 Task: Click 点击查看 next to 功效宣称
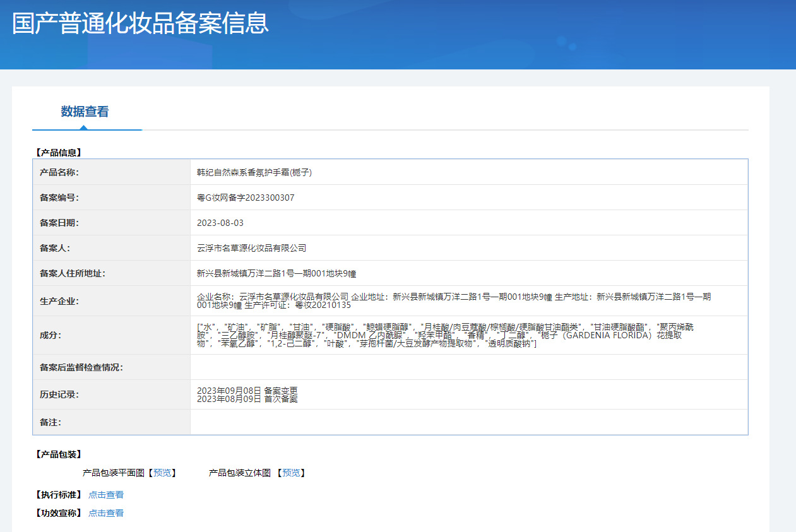(x=106, y=513)
